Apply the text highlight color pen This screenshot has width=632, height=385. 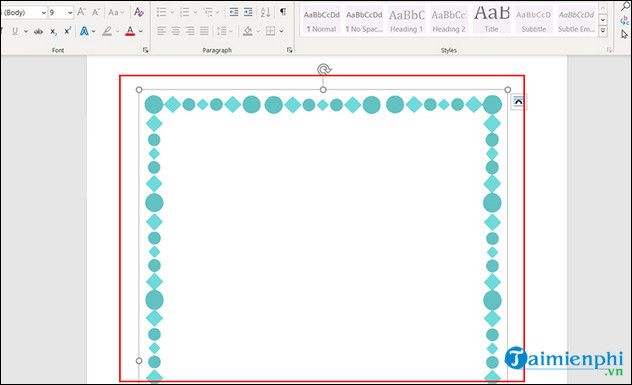click(x=107, y=31)
